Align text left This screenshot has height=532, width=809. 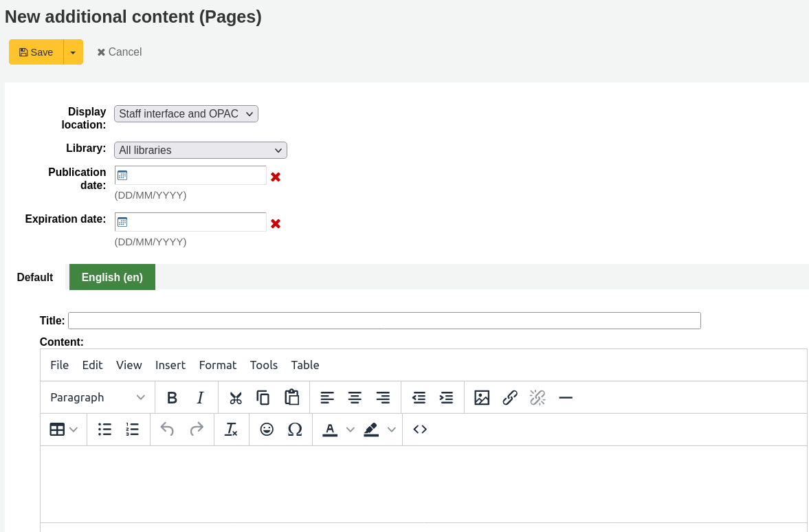(x=327, y=398)
